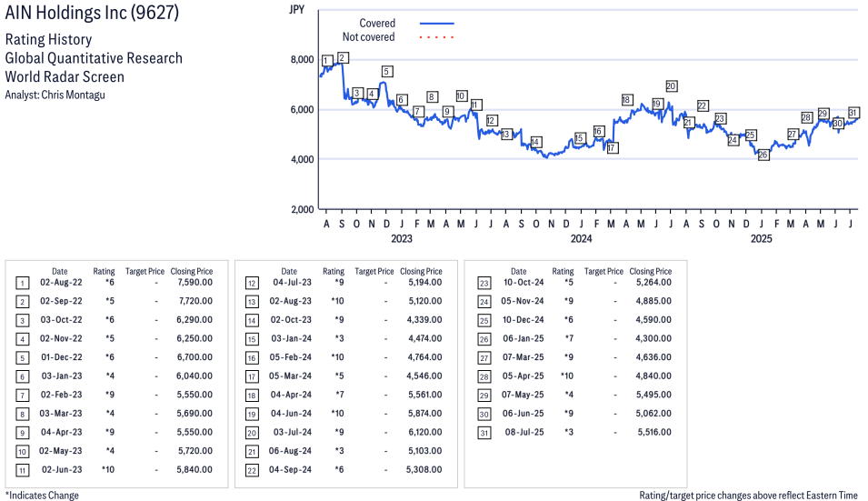Click the first table's Closing Price header
The height and width of the screenshot is (501, 868).
click(192, 271)
